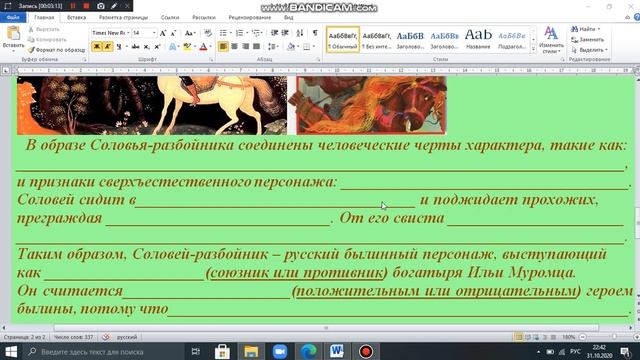Click the page count status indicator
640x360 pixels.
pos(24,337)
